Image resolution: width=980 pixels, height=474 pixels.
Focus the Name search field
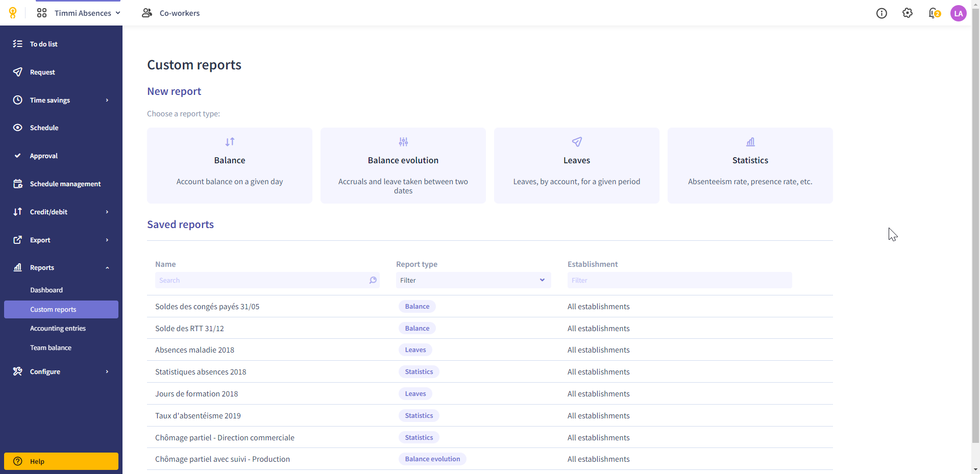pyautogui.click(x=267, y=280)
